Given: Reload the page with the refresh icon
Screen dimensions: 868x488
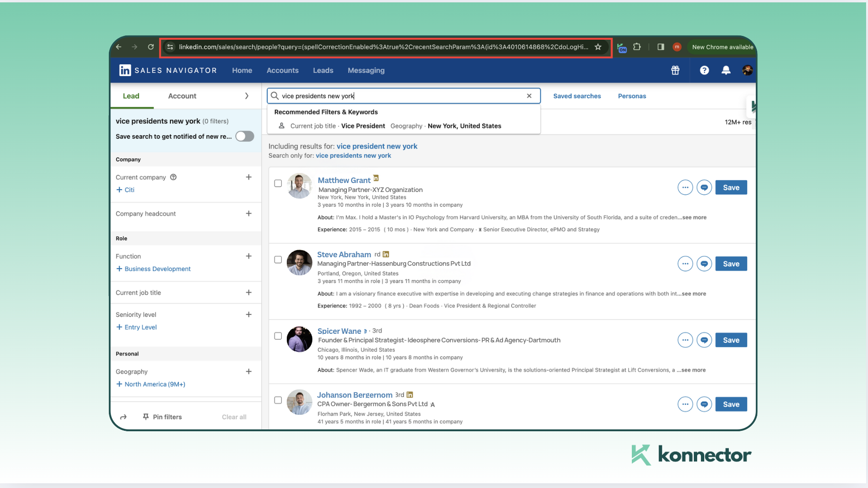Looking at the screenshot, I should (x=151, y=47).
